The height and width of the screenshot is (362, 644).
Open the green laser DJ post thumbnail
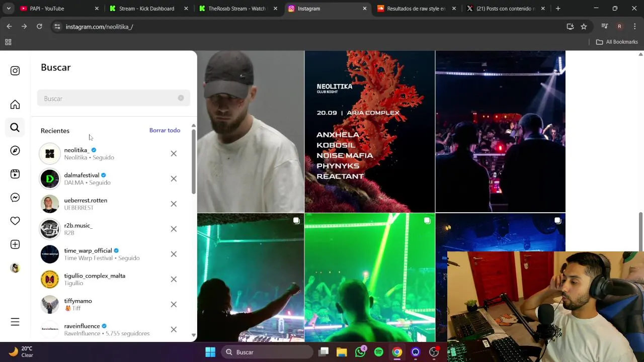pos(369,278)
